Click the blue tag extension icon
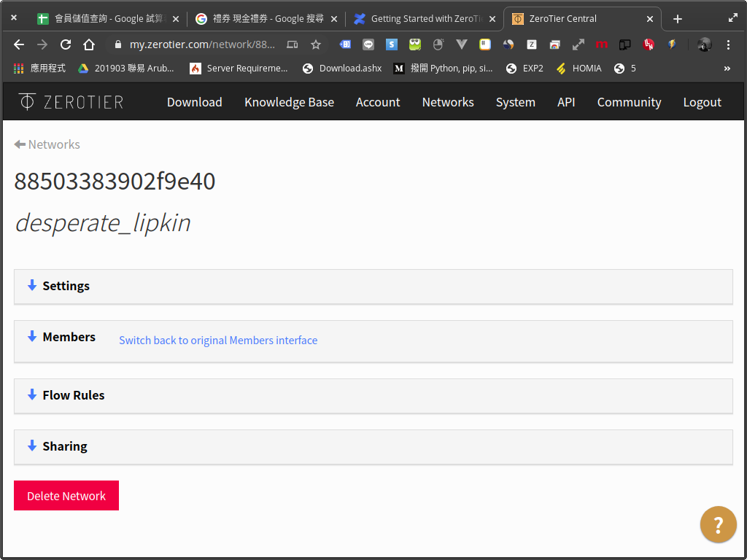 click(x=345, y=44)
